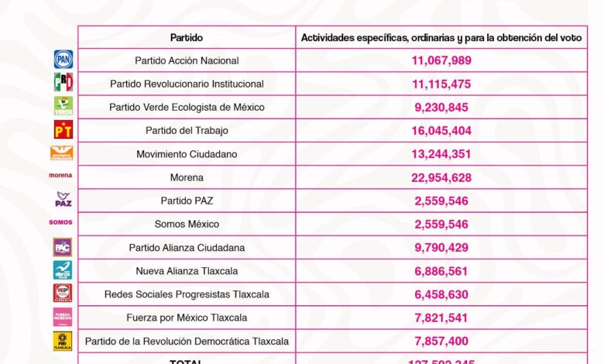Click the RSP Tlaxcala logo
The image size is (604, 364).
point(63,293)
